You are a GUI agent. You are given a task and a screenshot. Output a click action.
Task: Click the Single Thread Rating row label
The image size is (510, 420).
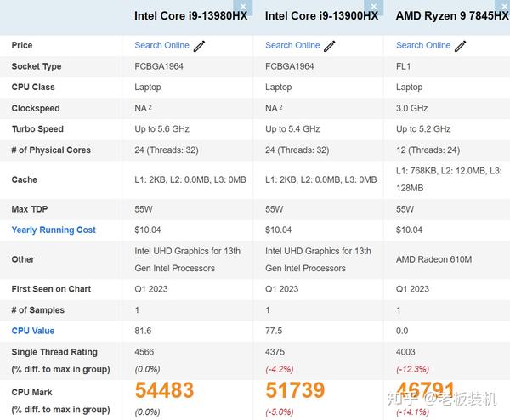pos(54,352)
